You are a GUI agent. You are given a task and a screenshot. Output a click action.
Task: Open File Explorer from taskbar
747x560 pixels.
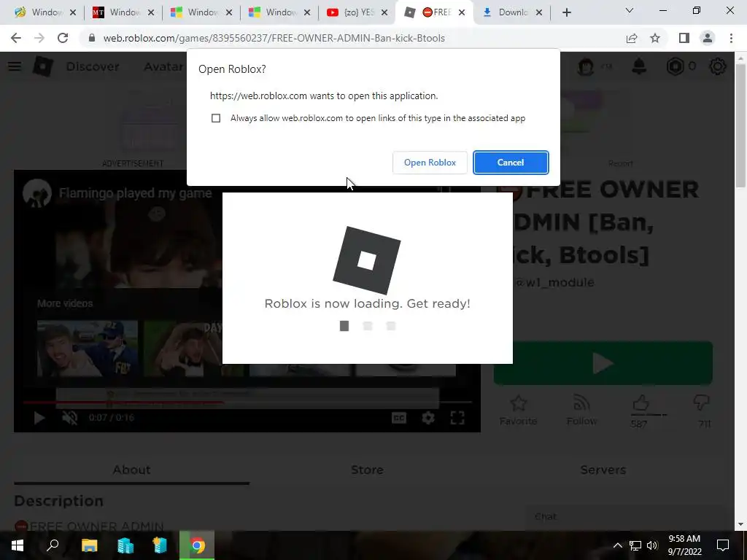tap(89, 545)
